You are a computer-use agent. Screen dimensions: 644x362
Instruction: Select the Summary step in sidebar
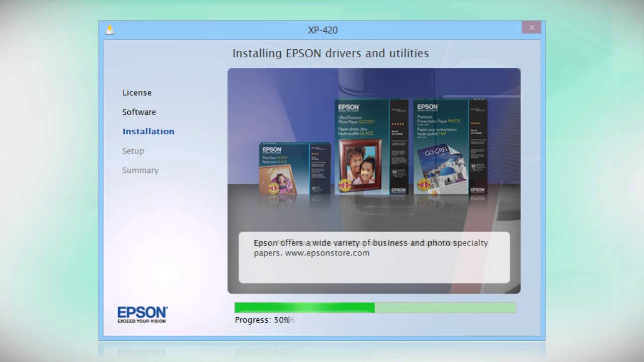click(x=140, y=170)
